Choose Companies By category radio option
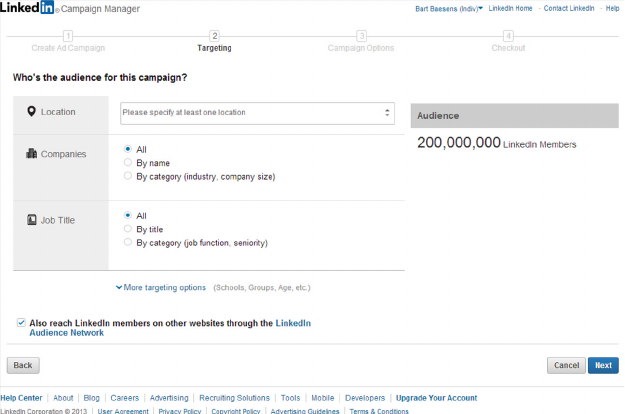The width and height of the screenshot is (625, 414). [127, 176]
